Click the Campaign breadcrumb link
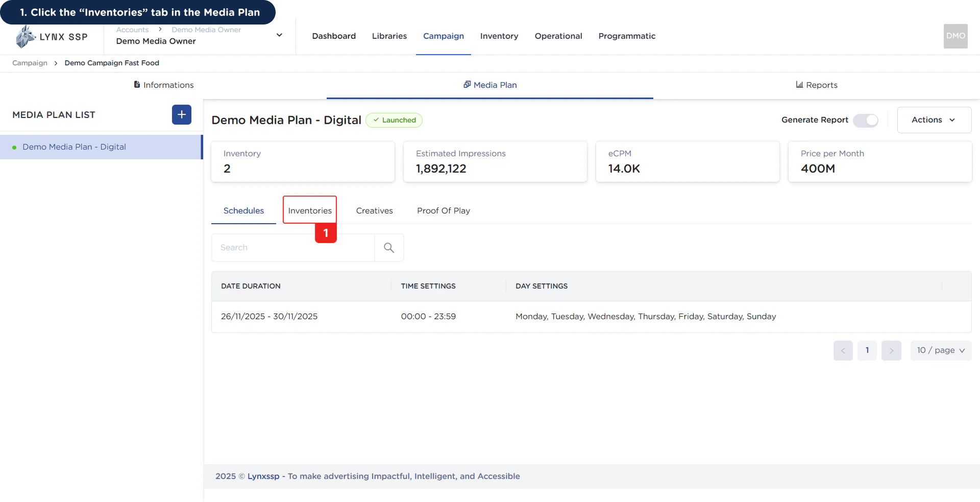Image resolution: width=980 pixels, height=502 pixels. pyautogui.click(x=29, y=63)
